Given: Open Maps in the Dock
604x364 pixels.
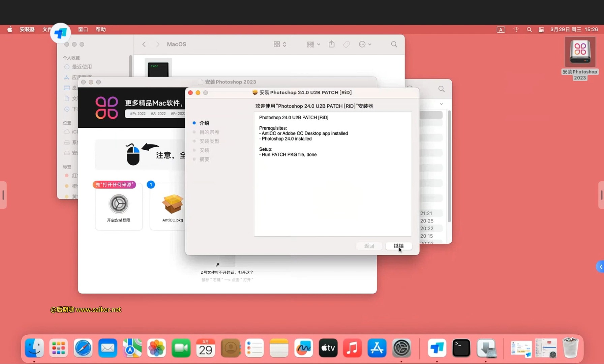Looking at the screenshot, I should (132, 348).
